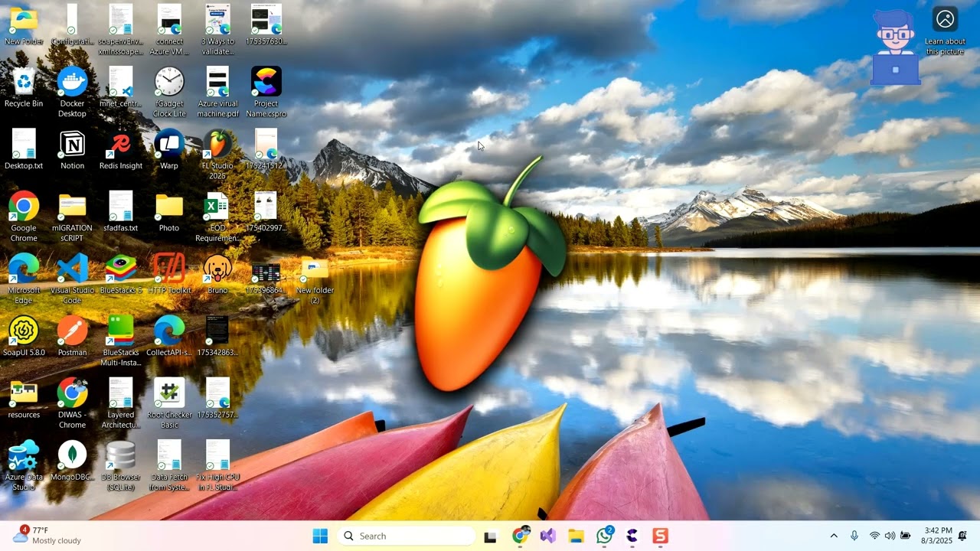Open Visual Studio from the taskbar
This screenshot has height=551, width=980.
(x=547, y=536)
